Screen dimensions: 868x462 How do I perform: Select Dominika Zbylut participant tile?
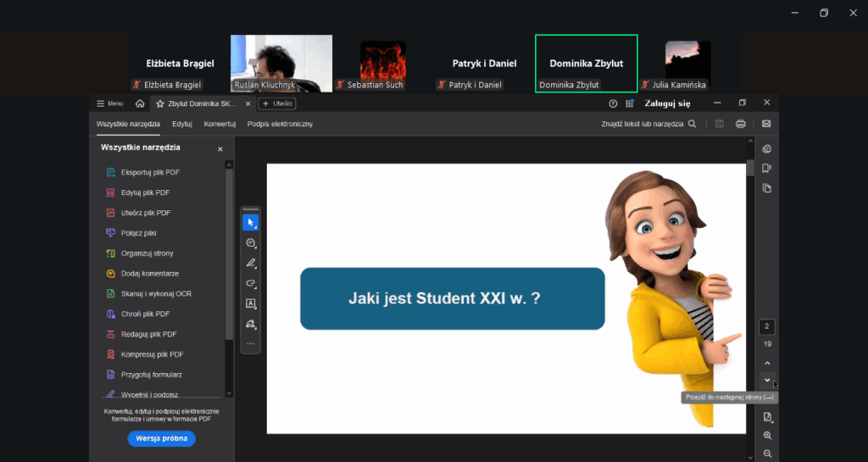click(x=587, y=64)
